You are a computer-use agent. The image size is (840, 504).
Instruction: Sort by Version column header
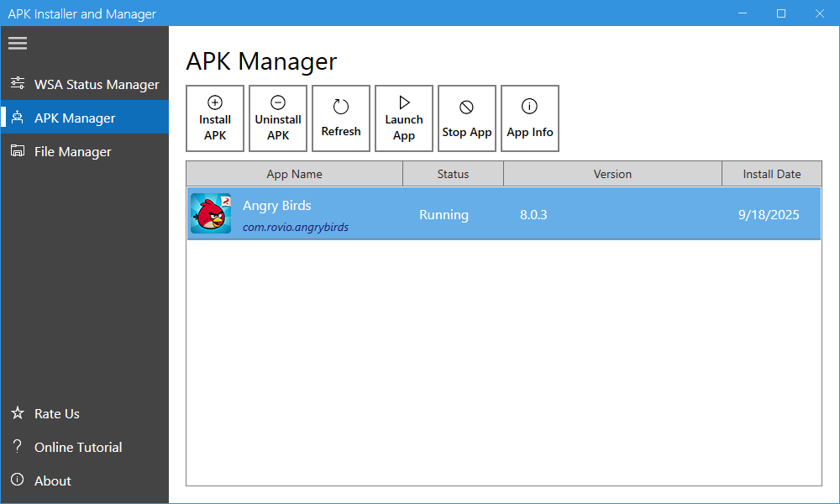tap(612, 174)
